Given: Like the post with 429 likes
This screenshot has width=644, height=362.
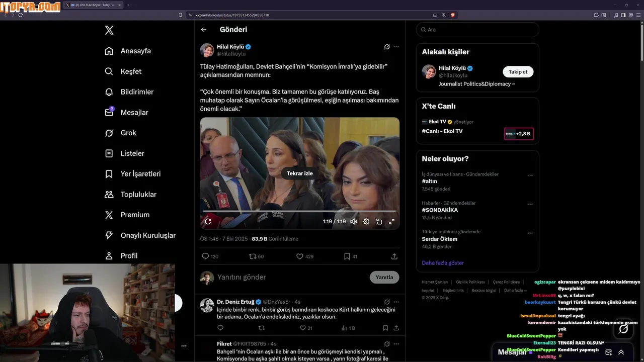Looking at the screenshot, I should coord(305,256).
